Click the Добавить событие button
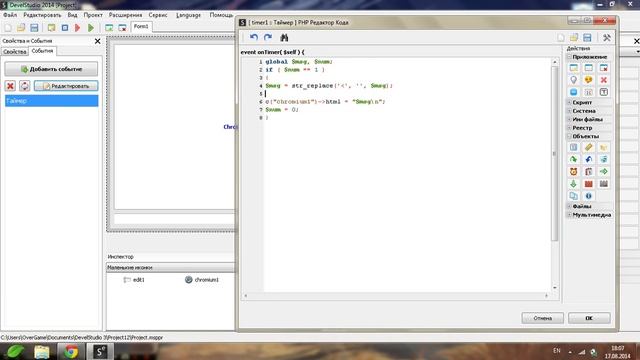 coord(51,69)
